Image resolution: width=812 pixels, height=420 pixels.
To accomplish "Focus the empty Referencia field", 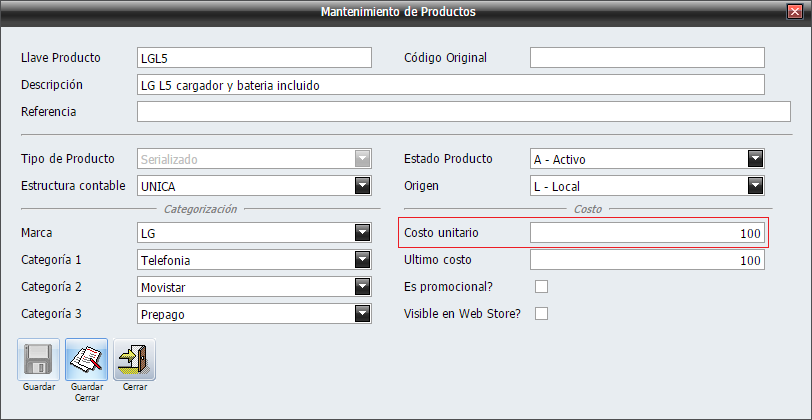I will 463,111.
